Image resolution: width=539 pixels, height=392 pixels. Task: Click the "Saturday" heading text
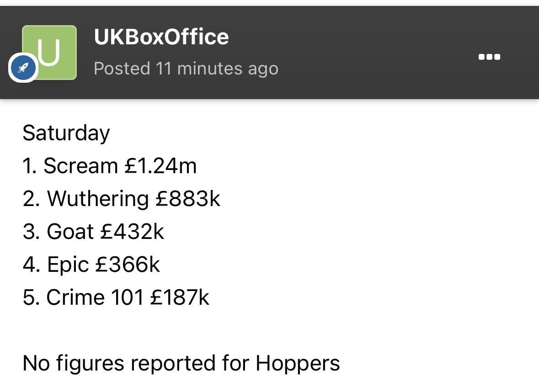coord(66,133)
